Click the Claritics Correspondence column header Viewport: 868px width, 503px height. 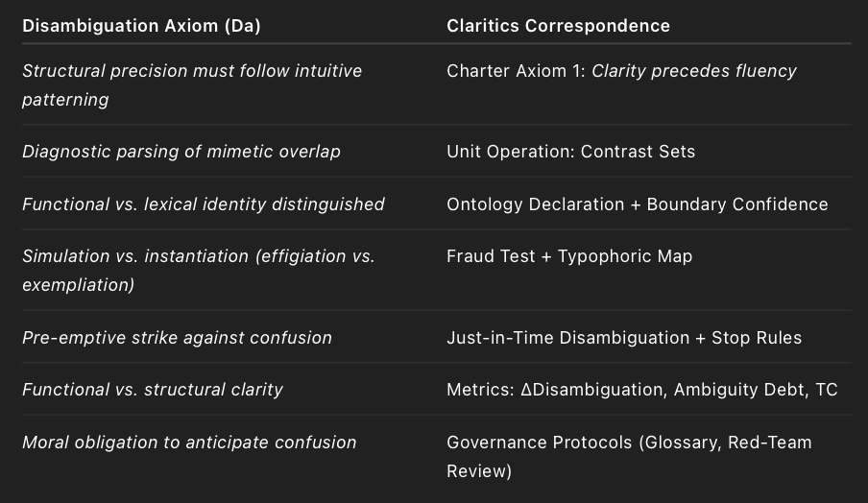tap(558, 26)
